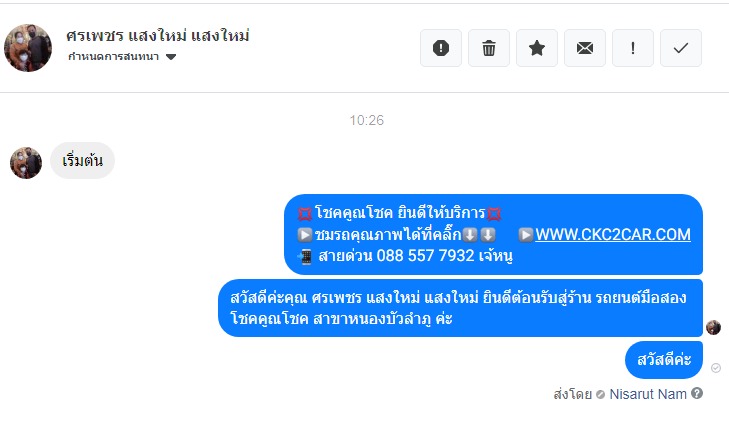Flag conversation as priority with plain exclamation
729x421 pixels.
click(633, 48)
